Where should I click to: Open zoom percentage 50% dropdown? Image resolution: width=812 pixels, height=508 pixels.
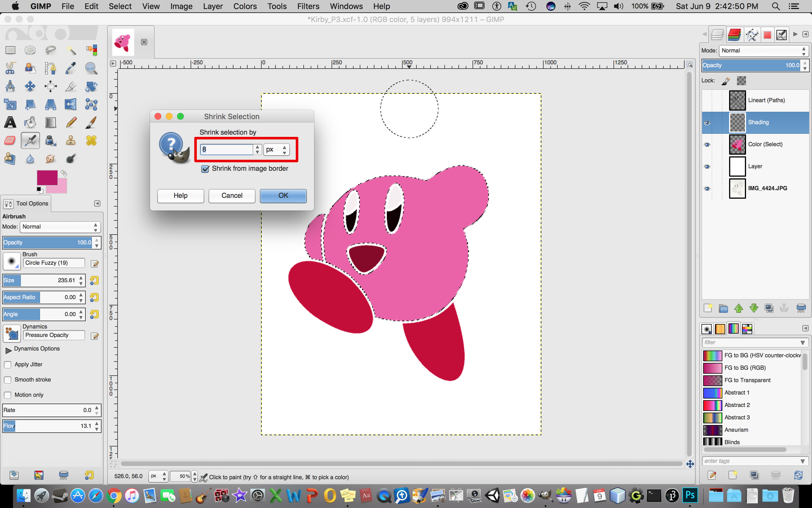[195, 476]
